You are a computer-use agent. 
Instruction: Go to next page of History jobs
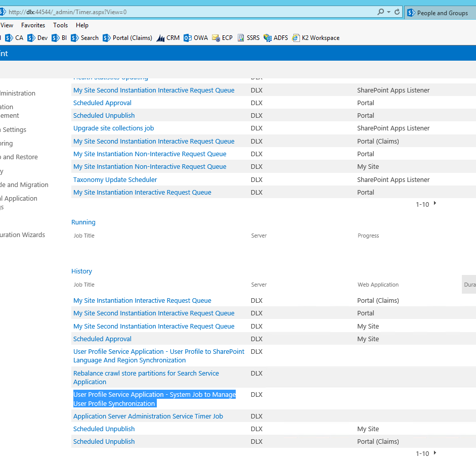coord(435,453)
